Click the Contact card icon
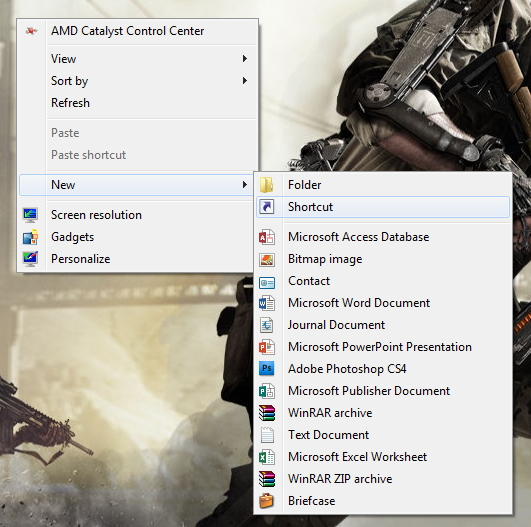This screenshot has width=531, height=527. (x=267, y=282)
